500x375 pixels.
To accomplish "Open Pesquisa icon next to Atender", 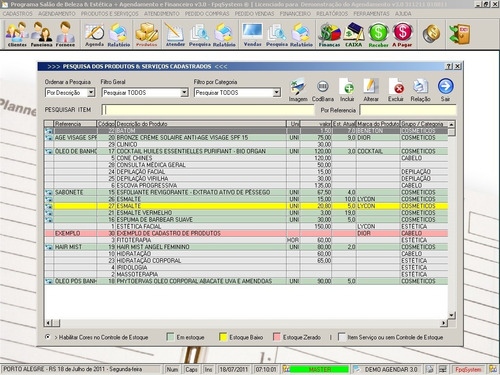I will click(200, 34).
